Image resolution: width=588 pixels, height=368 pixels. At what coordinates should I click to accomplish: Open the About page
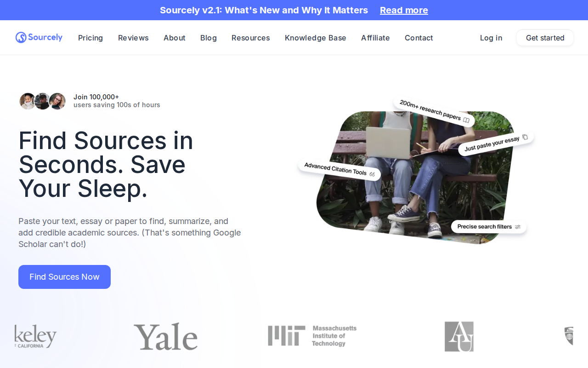click(175, 38)
